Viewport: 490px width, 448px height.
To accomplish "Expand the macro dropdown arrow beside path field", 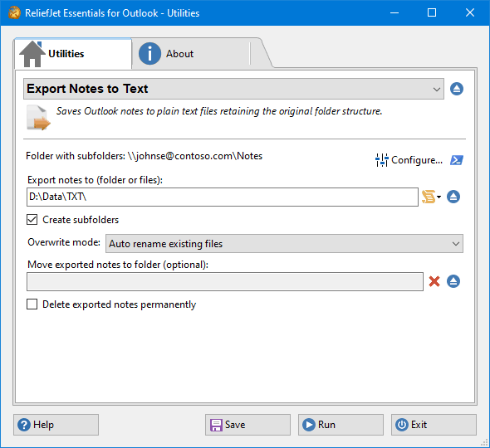I will (x=439, y=197).
